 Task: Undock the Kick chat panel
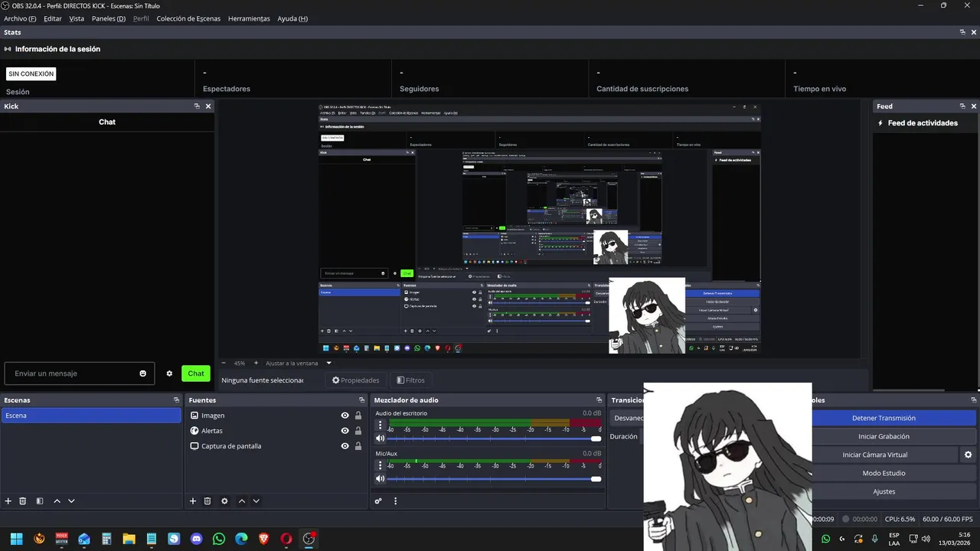[197, 106]
